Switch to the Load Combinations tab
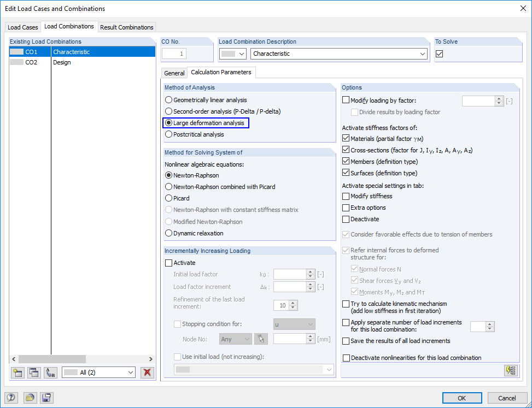Viewport: 532px width, 408px height. coord(69,26)
